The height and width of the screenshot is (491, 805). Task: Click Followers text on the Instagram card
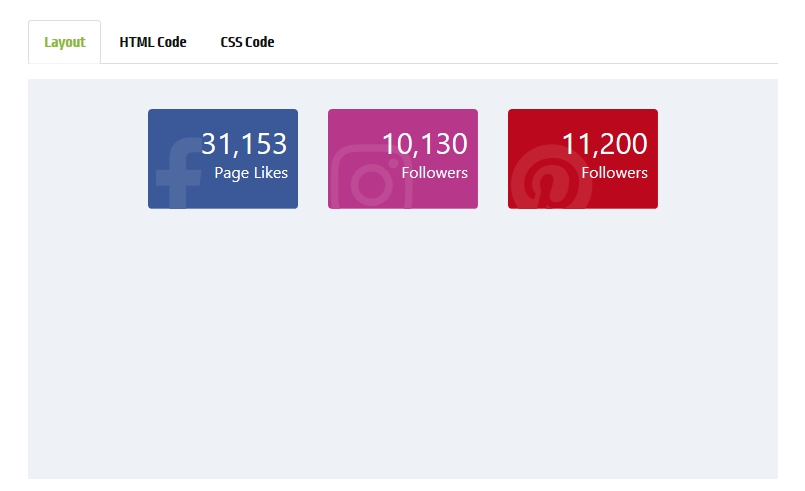point(434,173)
